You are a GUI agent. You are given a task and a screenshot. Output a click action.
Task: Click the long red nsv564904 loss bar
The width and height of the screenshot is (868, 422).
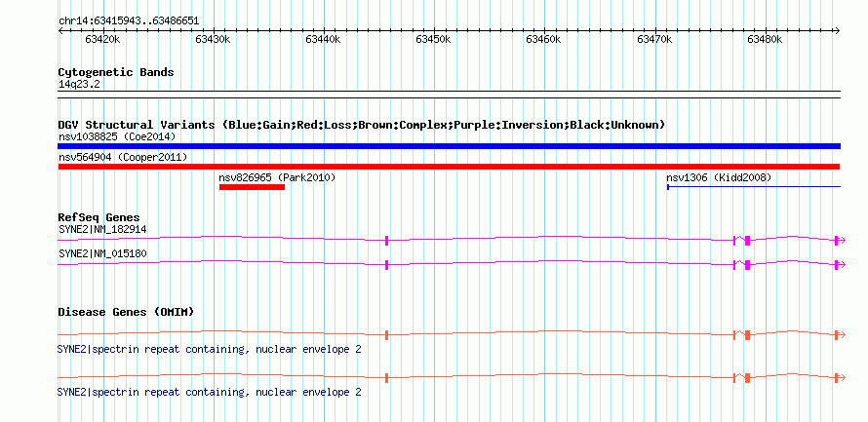coord(449,167)
